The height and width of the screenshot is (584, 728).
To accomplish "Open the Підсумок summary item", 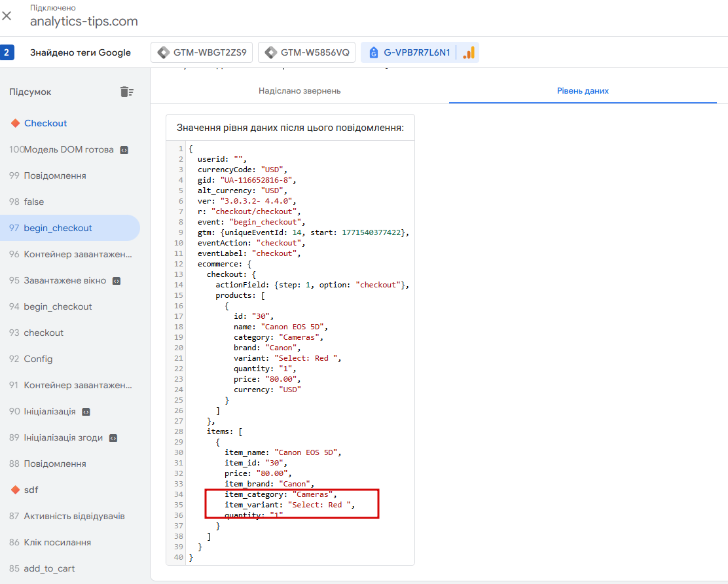I will (x=31, y=92).
